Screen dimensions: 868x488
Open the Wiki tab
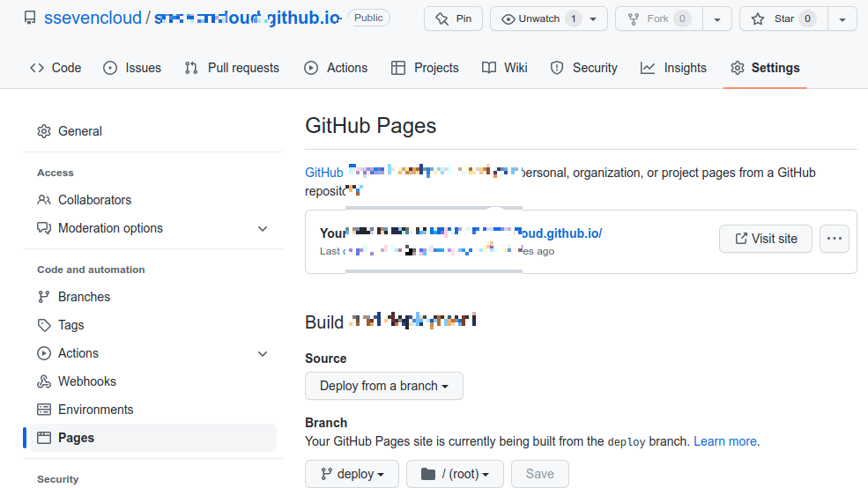tap(504, 68)
